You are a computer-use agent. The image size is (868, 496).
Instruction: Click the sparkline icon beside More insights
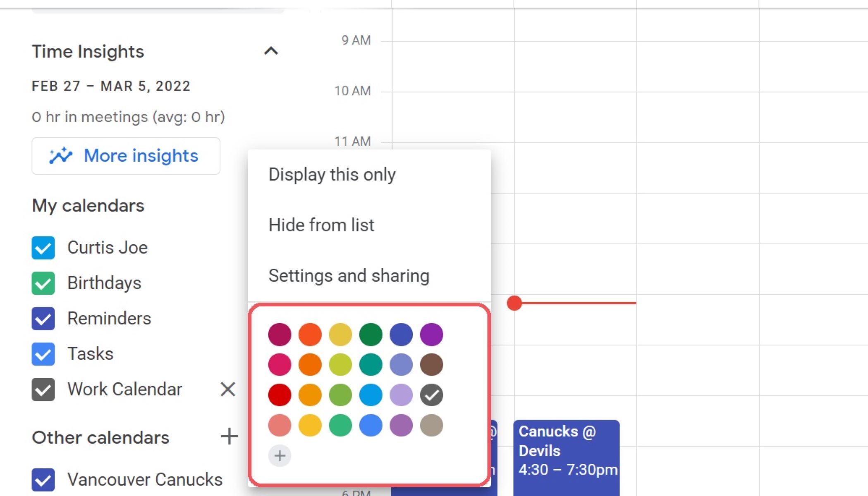click(x=61, y=156)
